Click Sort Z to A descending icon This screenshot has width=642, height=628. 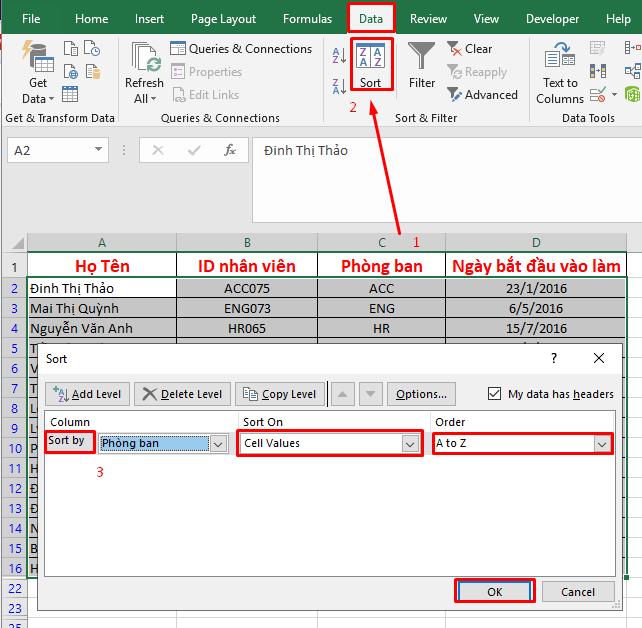(x=338, y=86)
